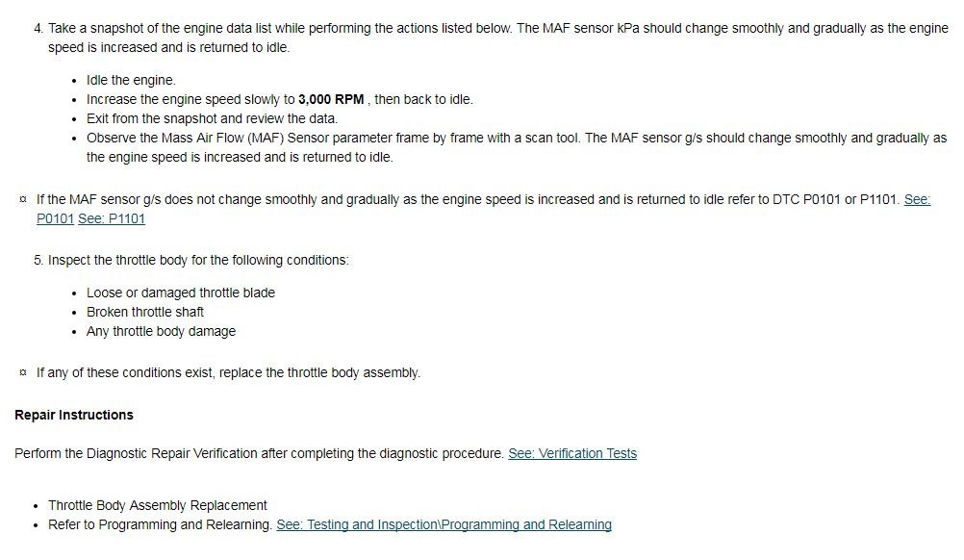The image size is (964, 560).
Task: Click the "Throttle Body Assembly Replacement" bullet
Action: [x=158, y=505]
